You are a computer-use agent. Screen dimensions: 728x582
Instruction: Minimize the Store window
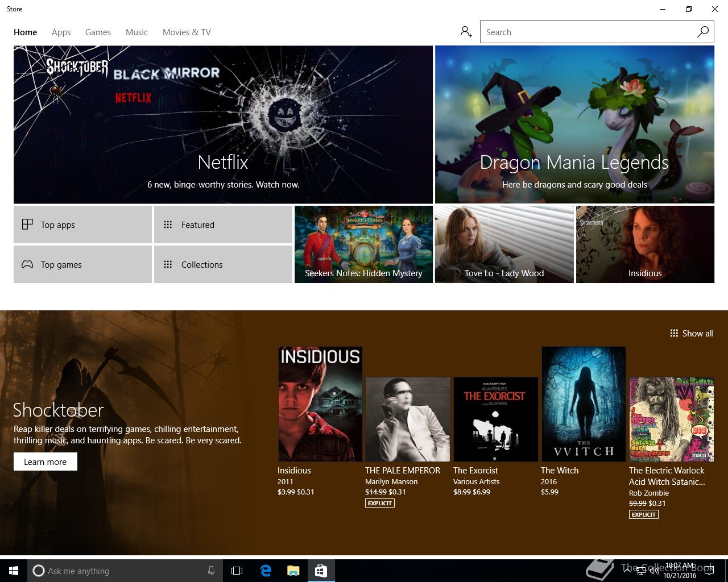pyautogui.click(x=663, y=9)
